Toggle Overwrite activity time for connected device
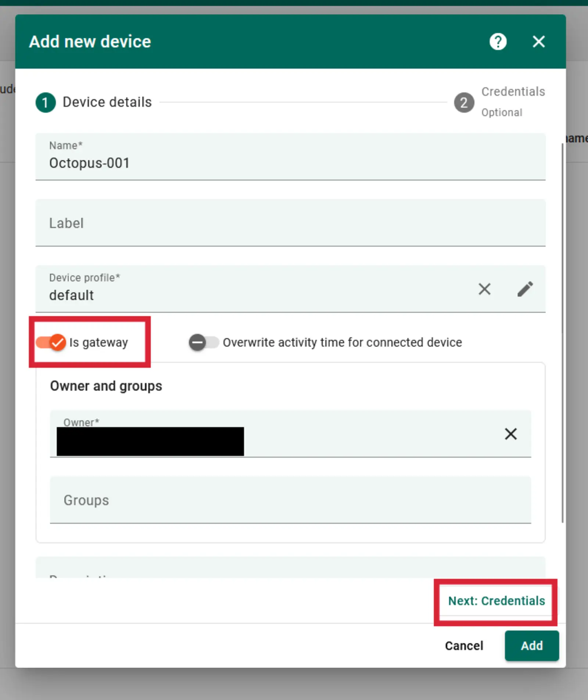The width and height of the screenshot is (588, 700). [204, 342]
